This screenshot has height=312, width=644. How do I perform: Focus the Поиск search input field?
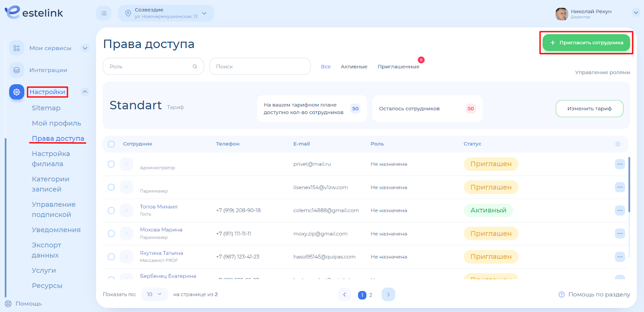click(x=260, y=67)
